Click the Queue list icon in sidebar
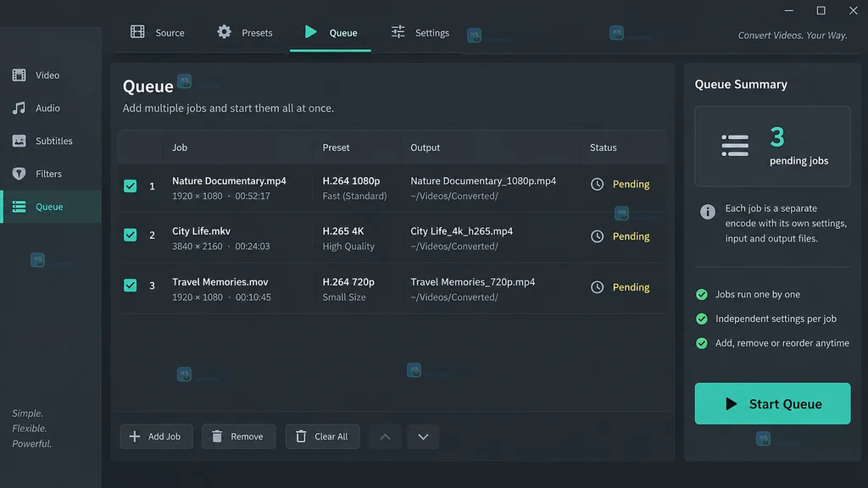 coord(19,207)
